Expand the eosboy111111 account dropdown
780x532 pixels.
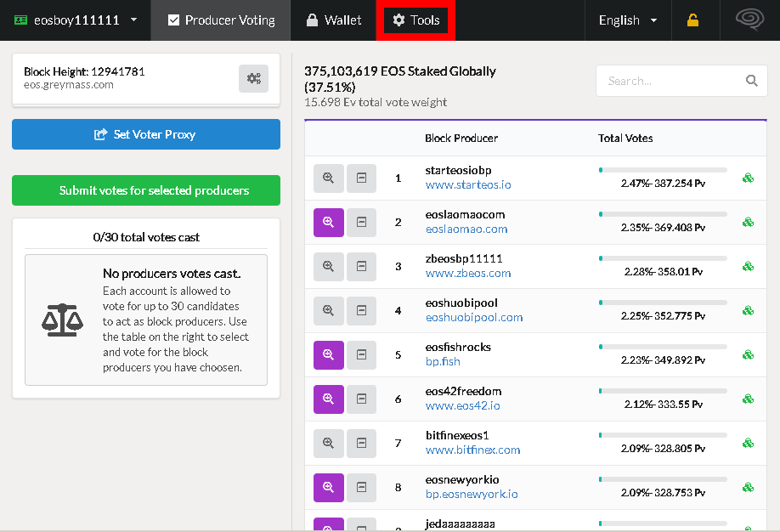tap(76, 20)
